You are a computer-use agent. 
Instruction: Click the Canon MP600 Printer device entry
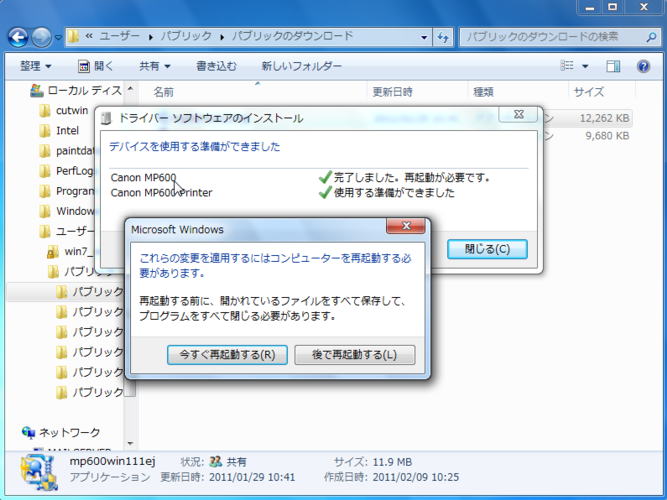(x=161, y=193)
